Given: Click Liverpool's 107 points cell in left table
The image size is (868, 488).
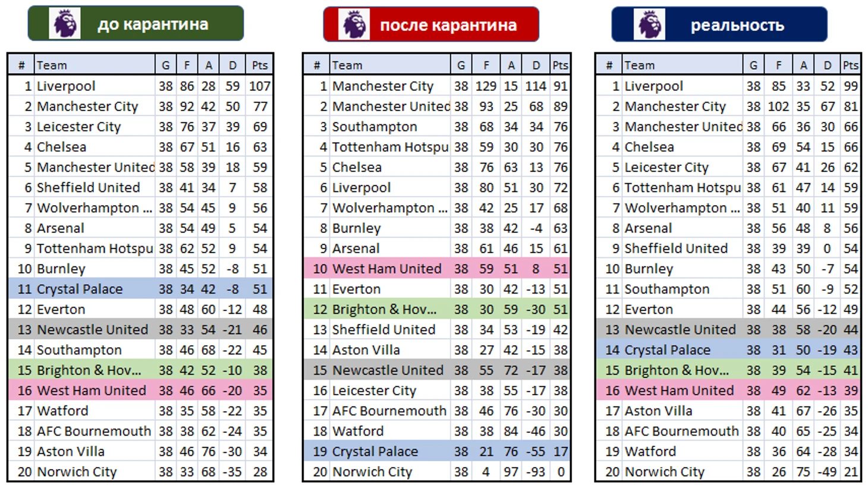Looking at the screenshot, I should [260, 86].
